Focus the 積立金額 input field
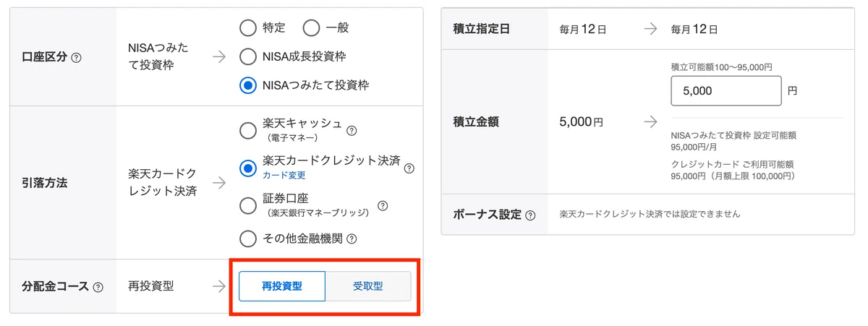The width and height of the screenshot is (868, 326). (x=726, y=91)
